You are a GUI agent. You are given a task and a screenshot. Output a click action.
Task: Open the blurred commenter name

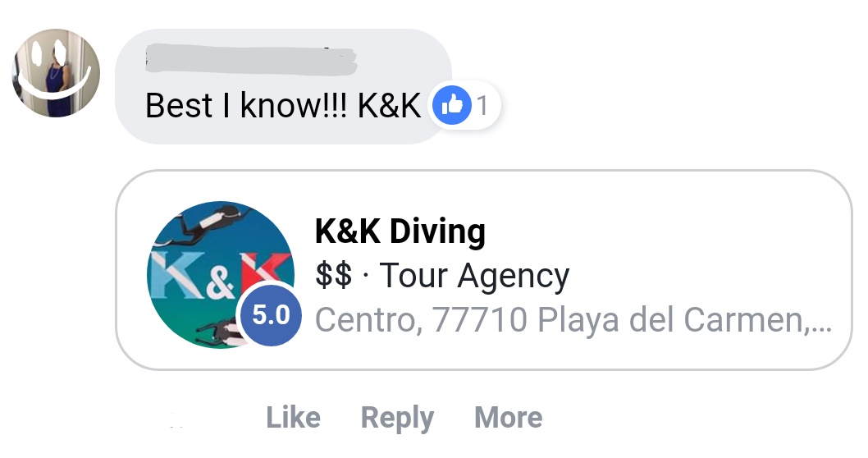tap(251, 60)
